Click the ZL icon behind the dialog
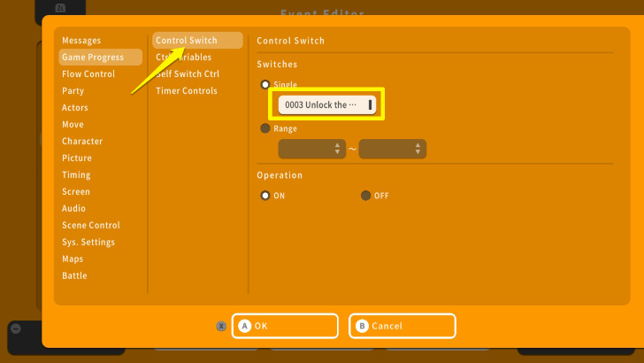This screenshot has height=363, width=644. (60, 8)
